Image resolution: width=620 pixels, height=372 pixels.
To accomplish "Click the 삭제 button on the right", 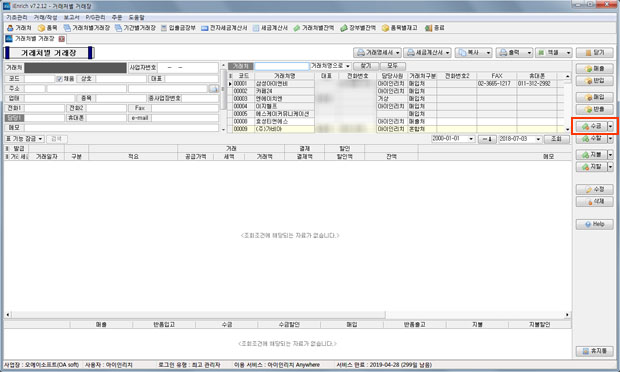I will (x=594, y=202).
